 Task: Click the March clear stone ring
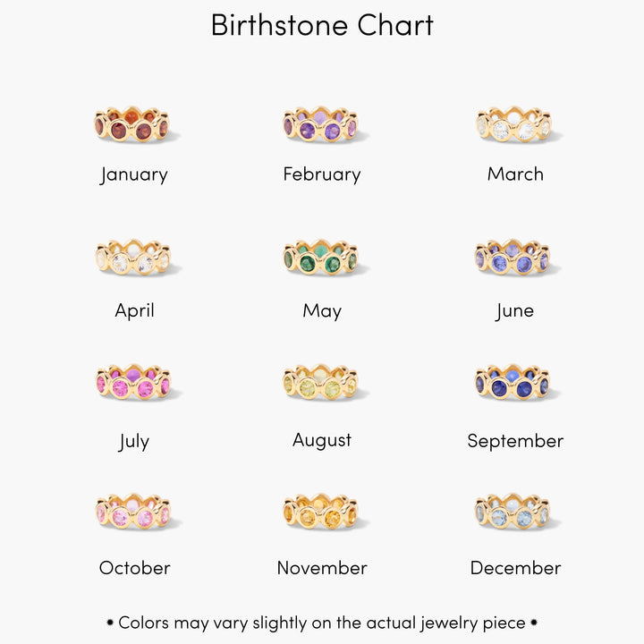pos(514,126)
